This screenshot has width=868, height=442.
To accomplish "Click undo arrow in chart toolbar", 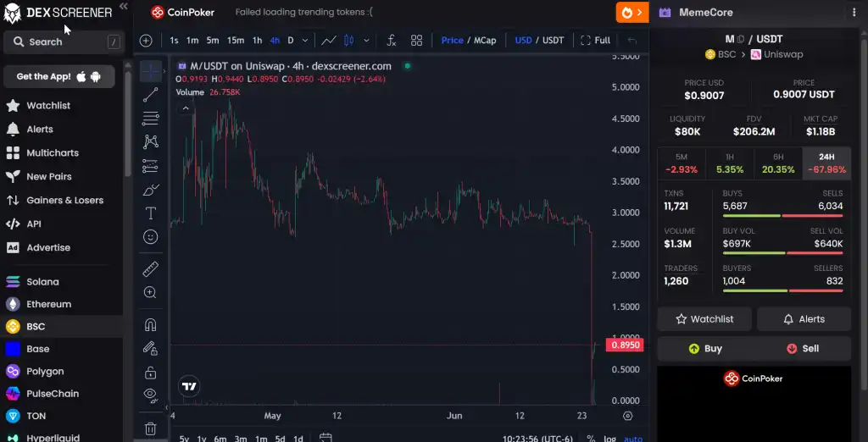I will 632,41.
